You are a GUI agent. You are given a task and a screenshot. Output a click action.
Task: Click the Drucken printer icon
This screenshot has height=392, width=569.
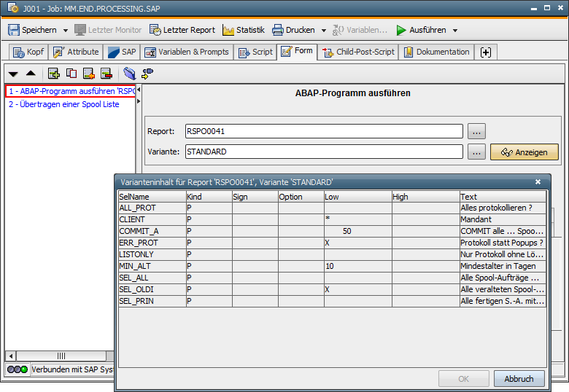[278, 30]
